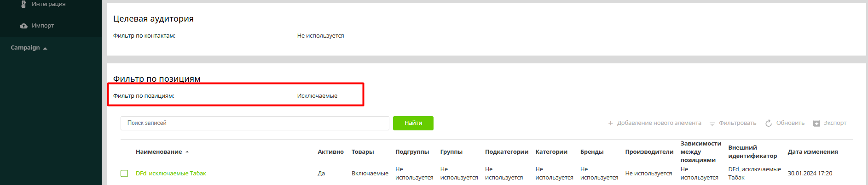Click the Экспорт export icon

pyautogui.click(x=816, y=123)
